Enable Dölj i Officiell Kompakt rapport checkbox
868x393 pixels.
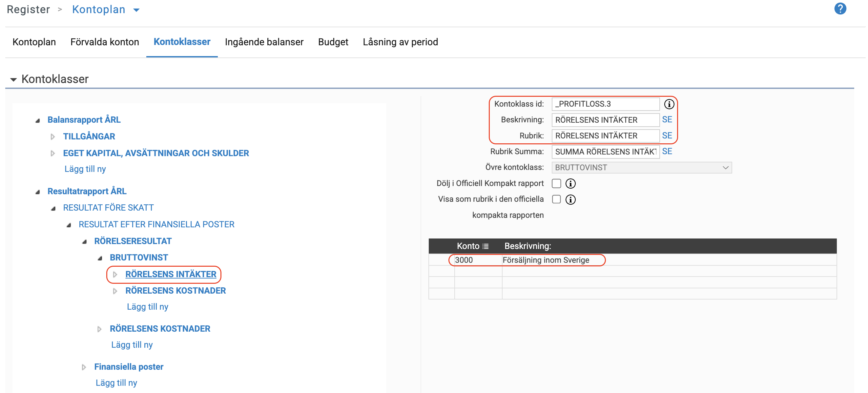(556, 183)
